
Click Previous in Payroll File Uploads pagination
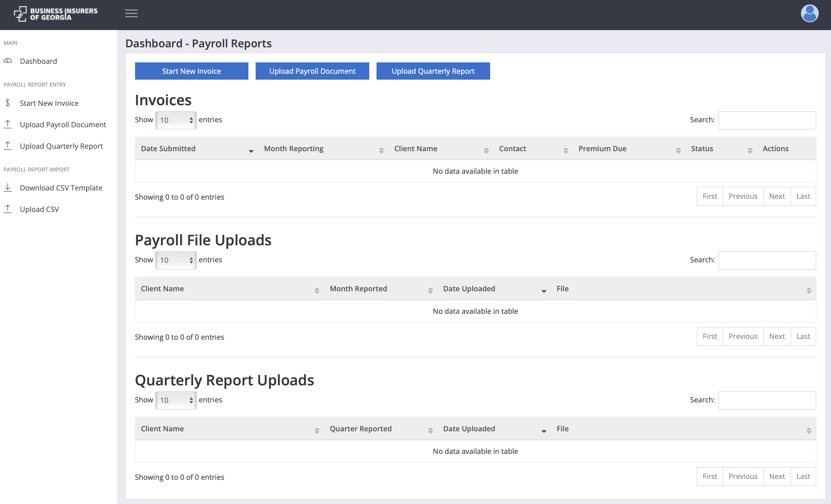743,336
